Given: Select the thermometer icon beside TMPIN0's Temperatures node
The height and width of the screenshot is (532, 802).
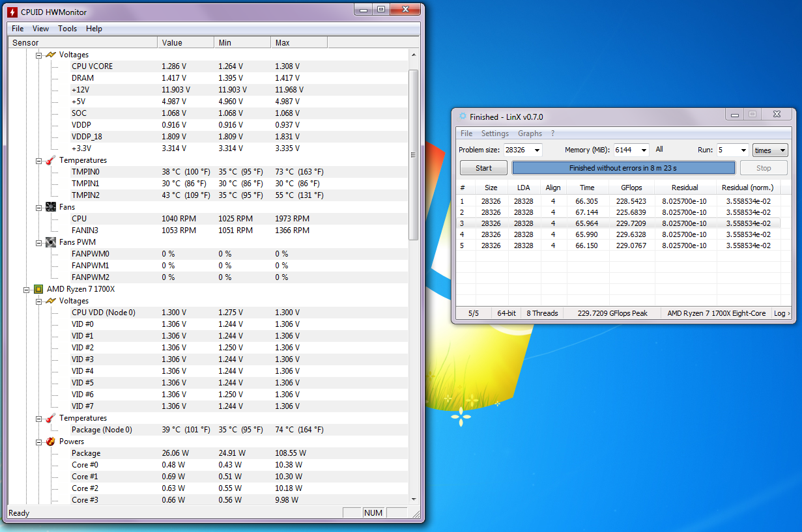Looking at the screenshot, I should coord(51,160).
